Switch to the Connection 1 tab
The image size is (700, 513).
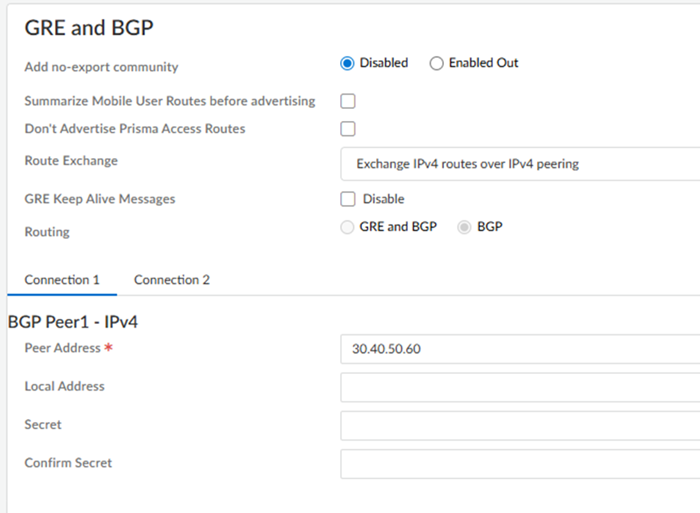[62, 280]
